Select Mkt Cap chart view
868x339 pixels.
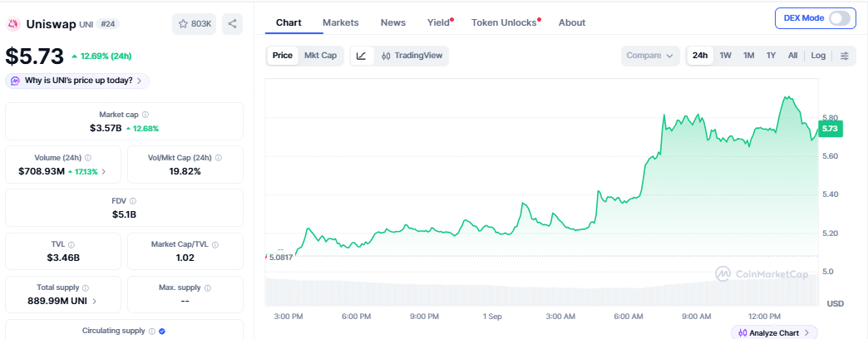(321, 56)
